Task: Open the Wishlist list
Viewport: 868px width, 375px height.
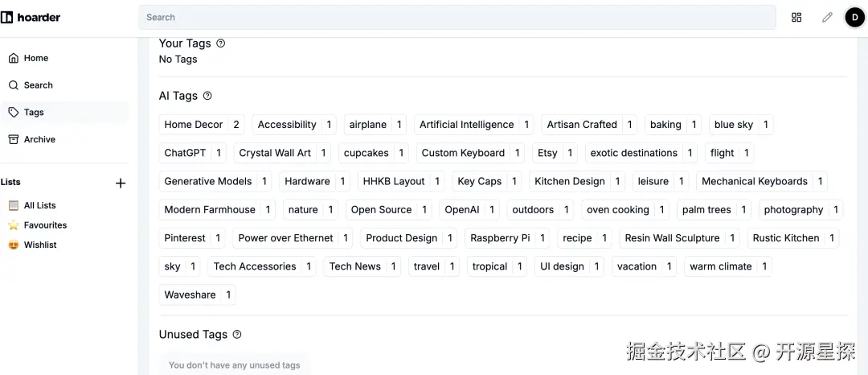Action: [x=40, y=245]
